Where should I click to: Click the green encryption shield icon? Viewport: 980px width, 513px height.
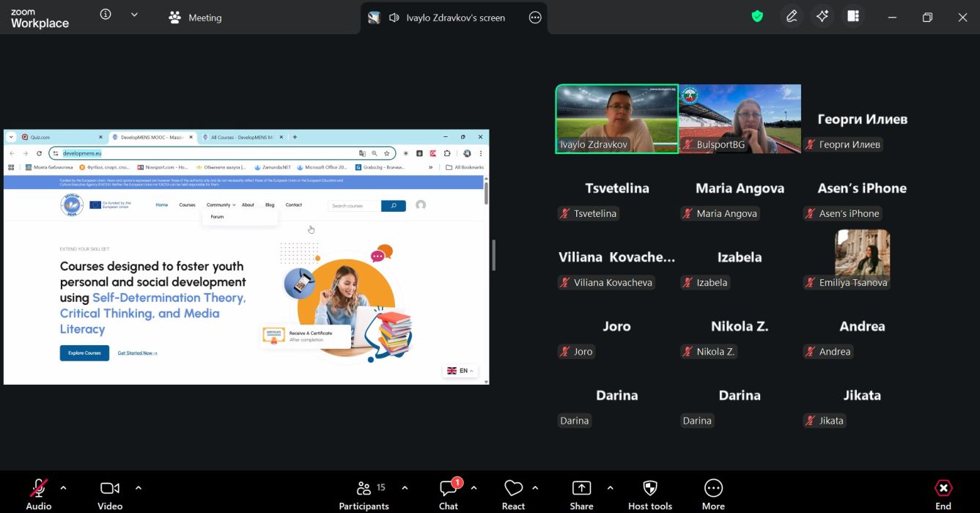pyautogui.click(x=757, y=16)
